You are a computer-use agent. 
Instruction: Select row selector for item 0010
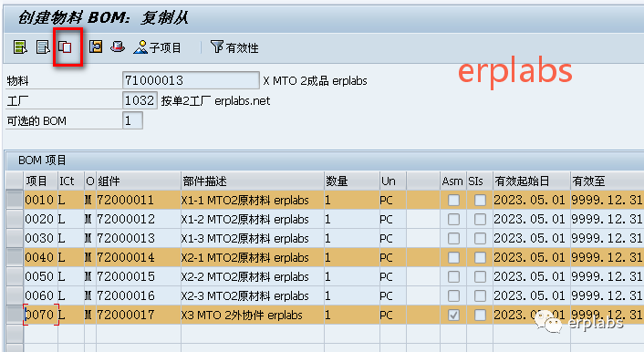pos(15,200)
